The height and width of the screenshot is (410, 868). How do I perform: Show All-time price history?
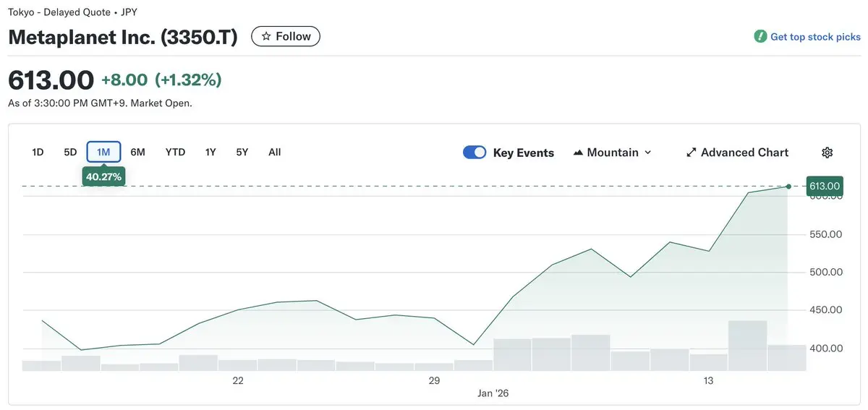click(274, 152)
